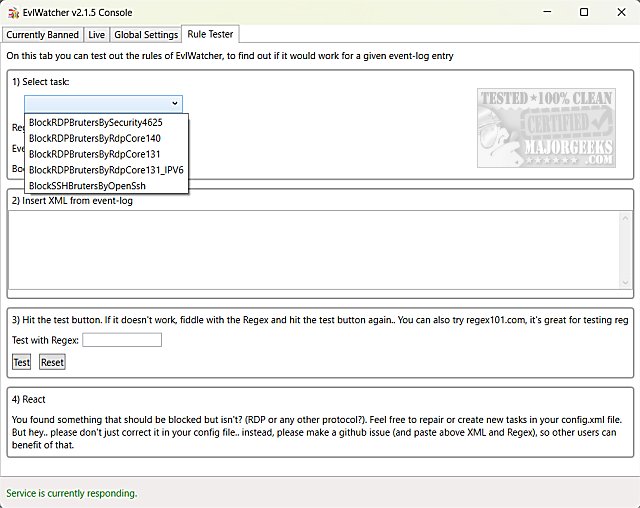Minimize the EvlWatcher Console window
This screenshot has width=640, height=508.
point(547,12)
